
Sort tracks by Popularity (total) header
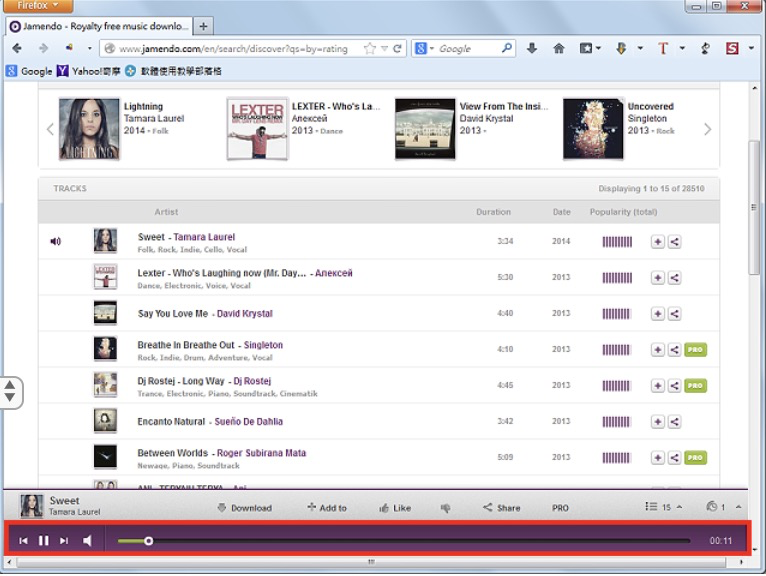click(x=623, y=212)
